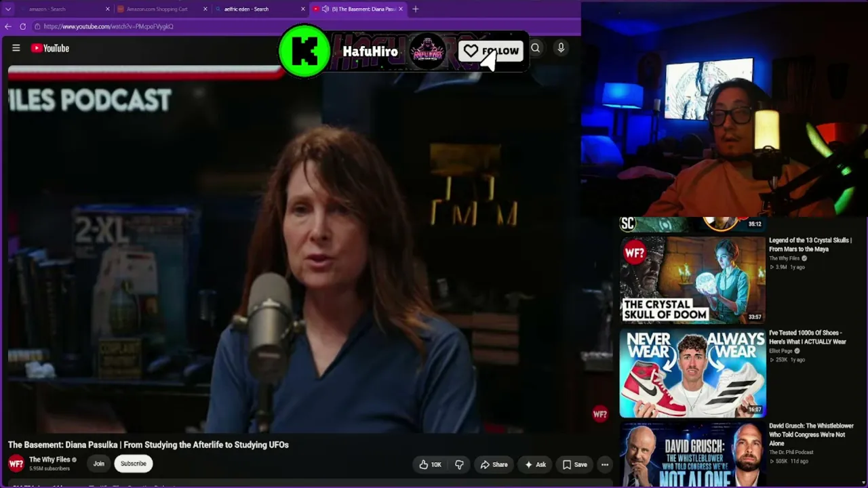Open 'Legend of the 13 Crystal Skulls' title
The width and height of the screenshot is (868, 488).
810,245
